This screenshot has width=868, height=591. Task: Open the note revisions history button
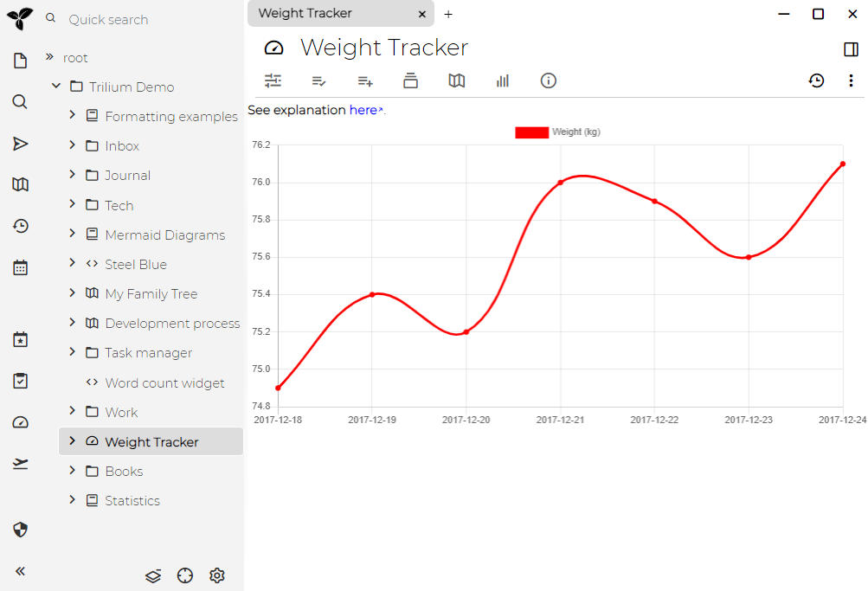pyautogui.click(x=816, y=80)
